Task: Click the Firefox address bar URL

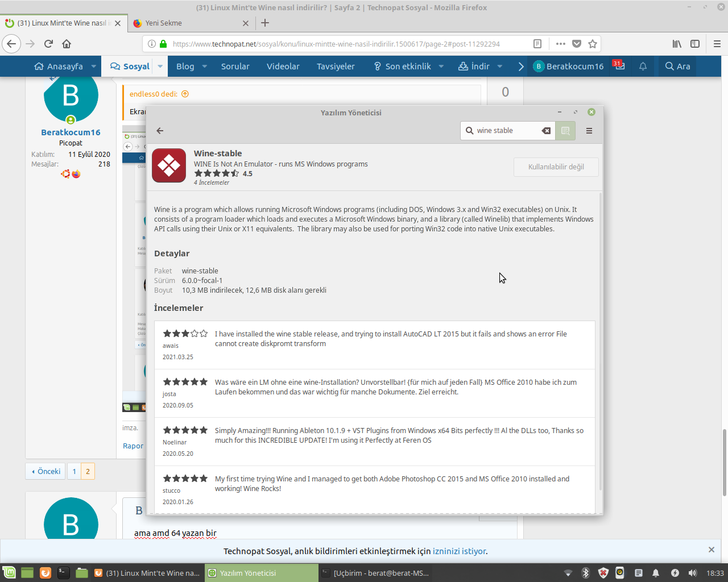Action: tap(336, 44)
